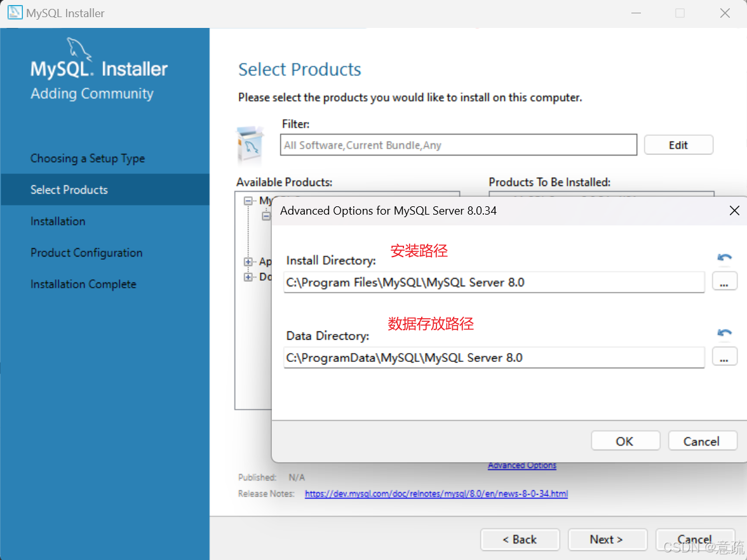Open the Advanced Options link
Screen dimensions: 747x560
pos(522,466)
